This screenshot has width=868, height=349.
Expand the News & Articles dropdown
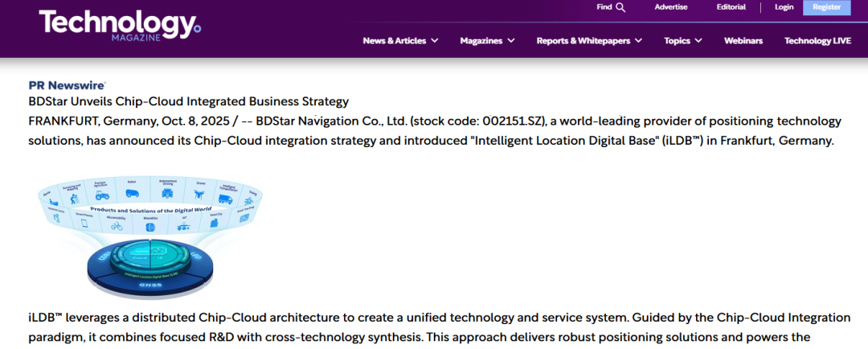click(x=400, y=40)
